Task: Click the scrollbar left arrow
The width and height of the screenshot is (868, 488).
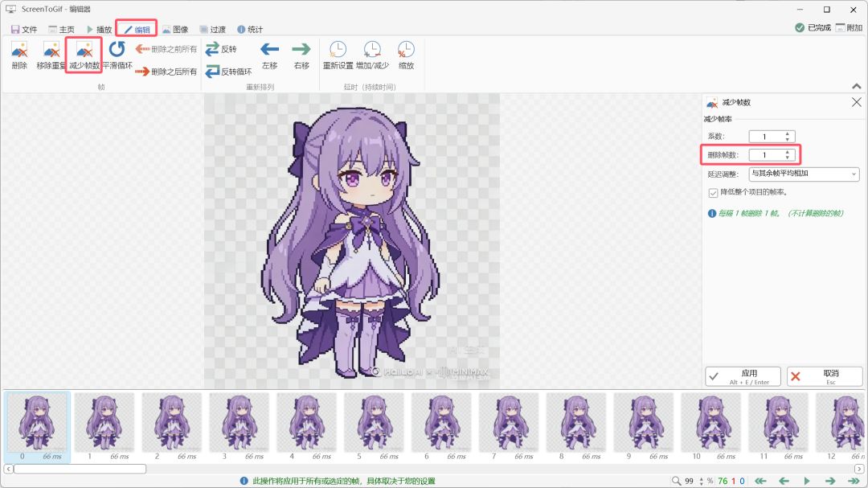Action: coord(8,469)
